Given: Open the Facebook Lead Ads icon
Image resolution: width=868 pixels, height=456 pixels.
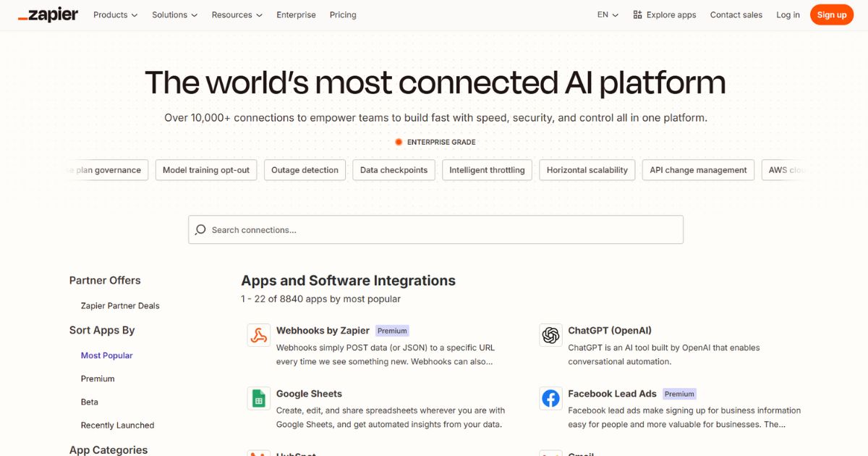Looking at the screenshot, I should click(550, 398).
